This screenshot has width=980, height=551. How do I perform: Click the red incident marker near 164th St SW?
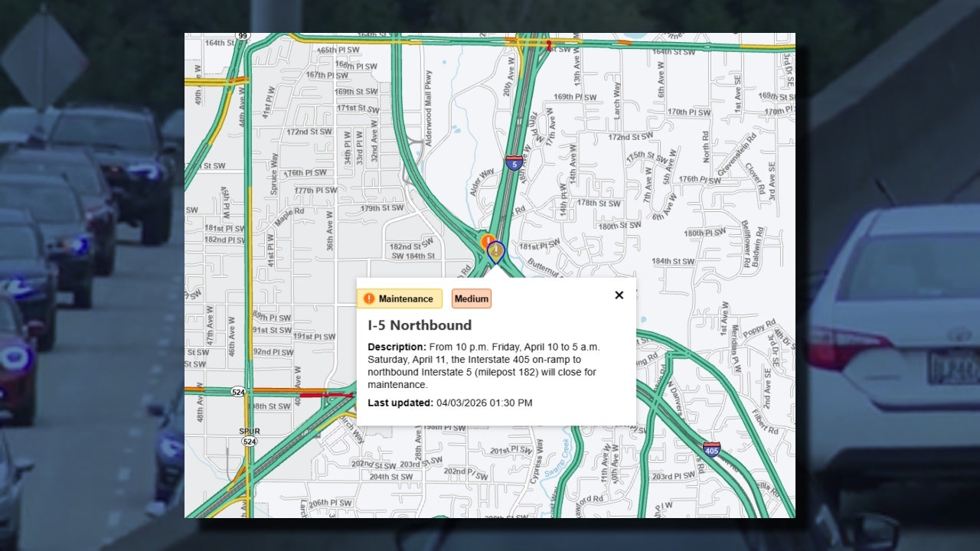pyautogui.click(x=548, y=45)
